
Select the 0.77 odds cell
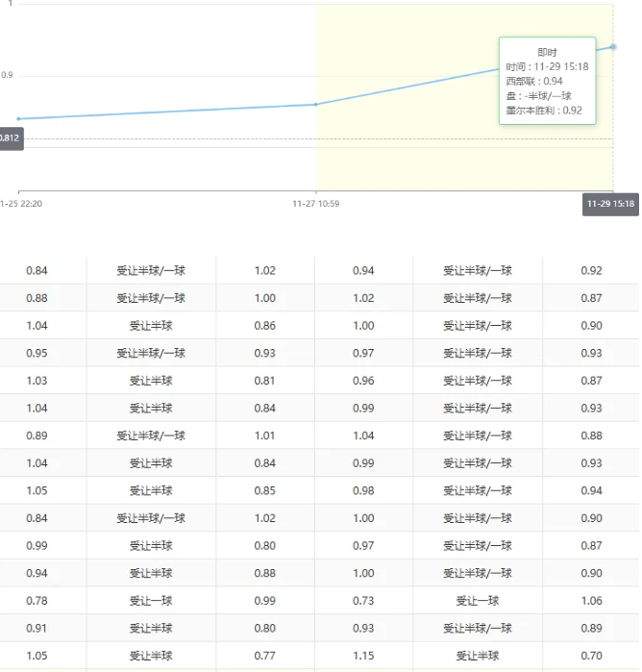point(265,656)
